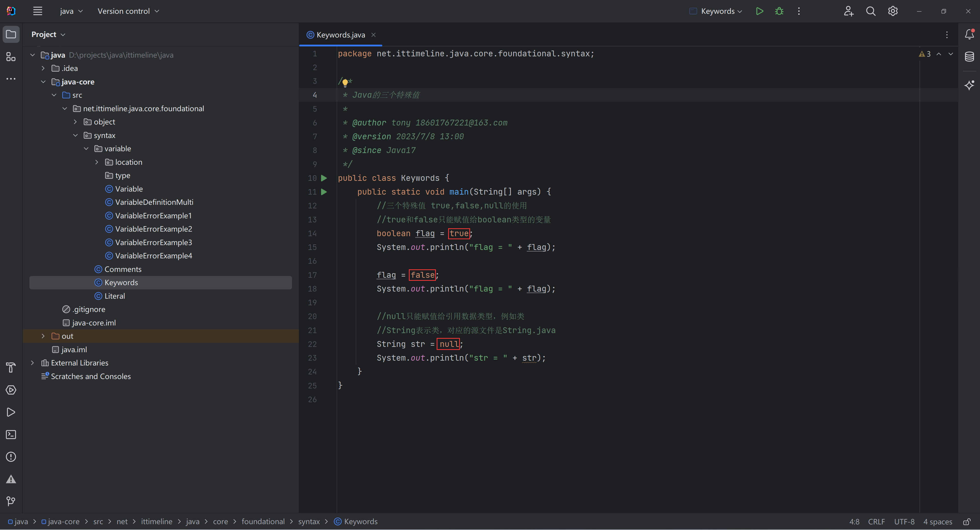The height and width of the screenshot is (530, 980).
Task: Collapse the variable package
Action: (x=86, y=149)
